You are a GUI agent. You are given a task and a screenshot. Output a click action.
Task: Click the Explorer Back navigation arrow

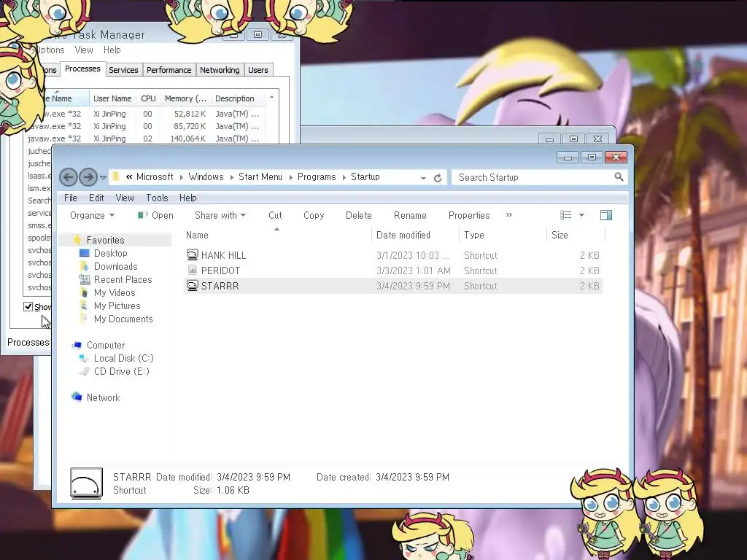click(x=68, y=177)
